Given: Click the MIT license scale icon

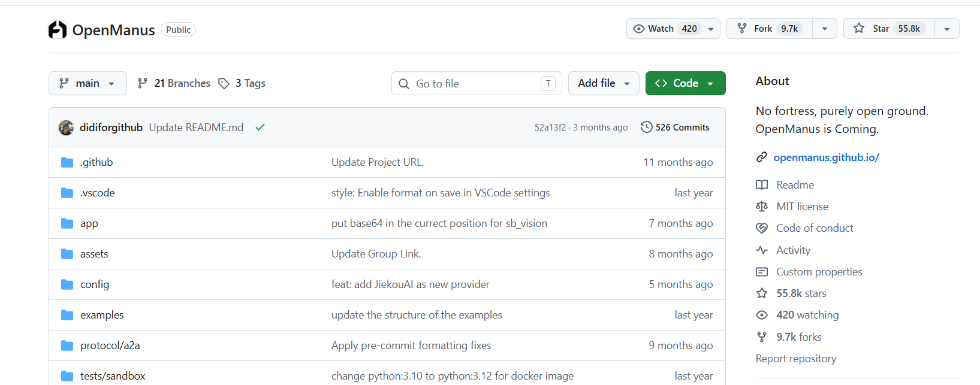Looking at the screenshot, I should (x=762, y=207).
